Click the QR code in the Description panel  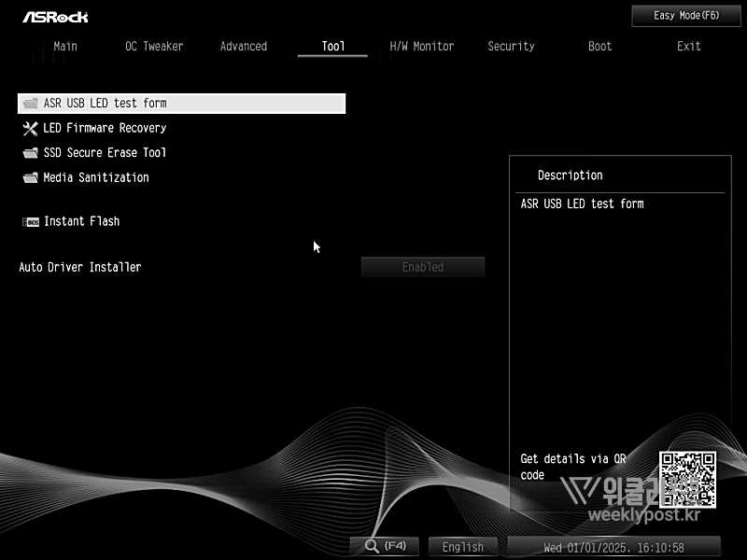[x=687, y=480]
